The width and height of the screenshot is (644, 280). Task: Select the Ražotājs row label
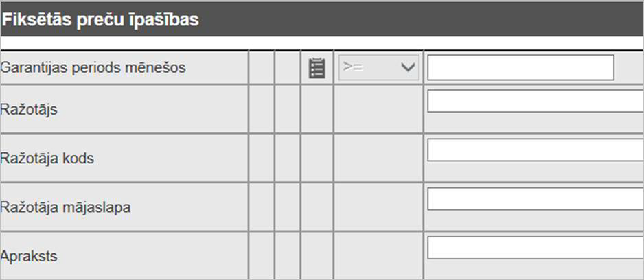(x=29, y=109)
